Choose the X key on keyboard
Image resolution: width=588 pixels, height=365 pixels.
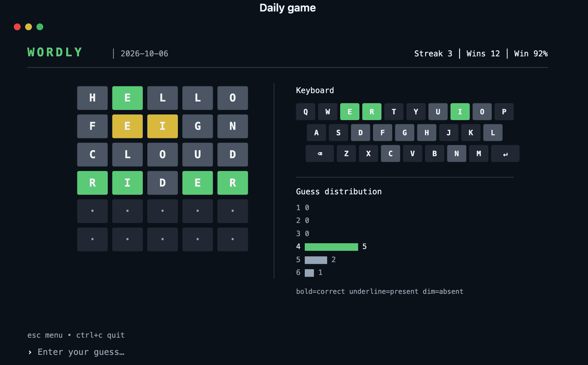coord(368,153)
